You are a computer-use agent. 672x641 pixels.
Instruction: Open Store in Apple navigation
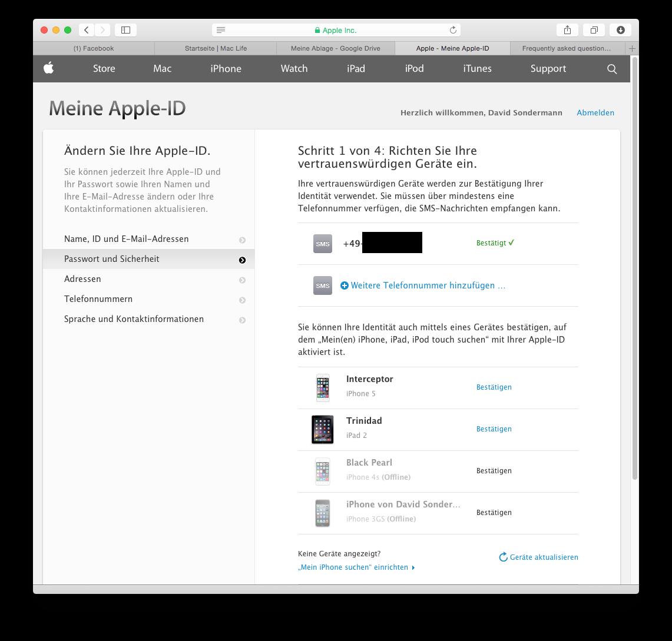[x=104, y=68]
